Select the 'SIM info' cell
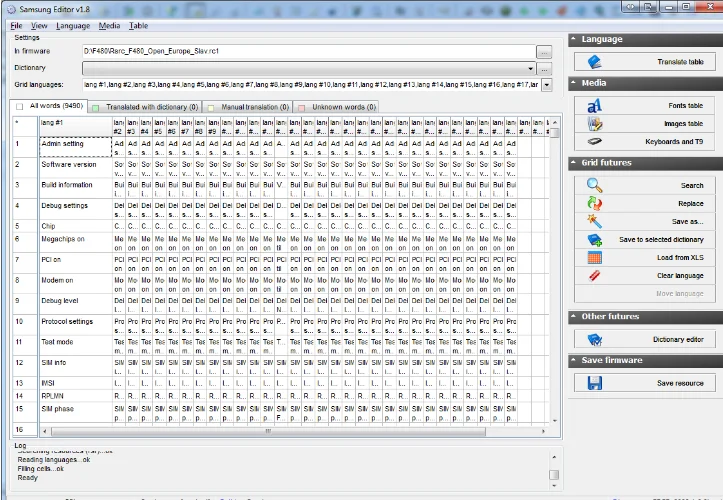Viewport: 723px width, 500px height. click(x=76, y=366)
